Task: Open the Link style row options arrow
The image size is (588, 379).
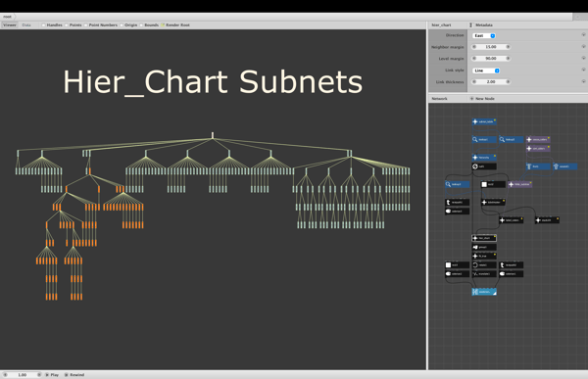Action: [583, 70]
